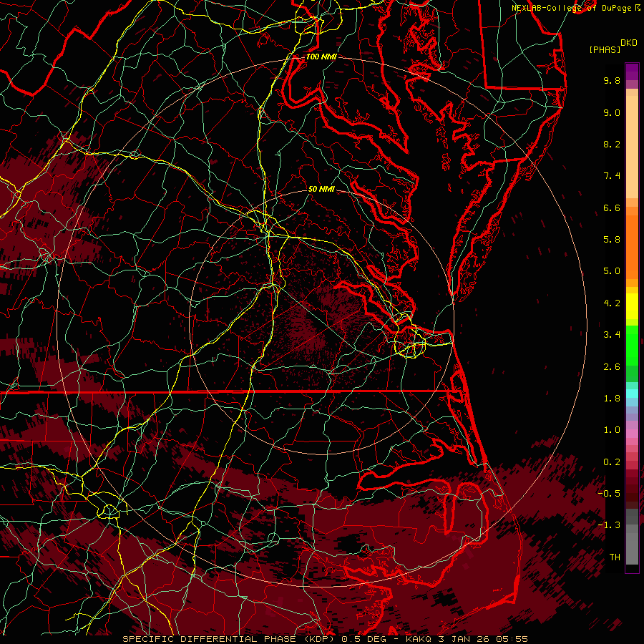The height and width of the screenshot is (644, 644).
Task: Click the 0.2 value on color scale
Action: pos(612,462)
